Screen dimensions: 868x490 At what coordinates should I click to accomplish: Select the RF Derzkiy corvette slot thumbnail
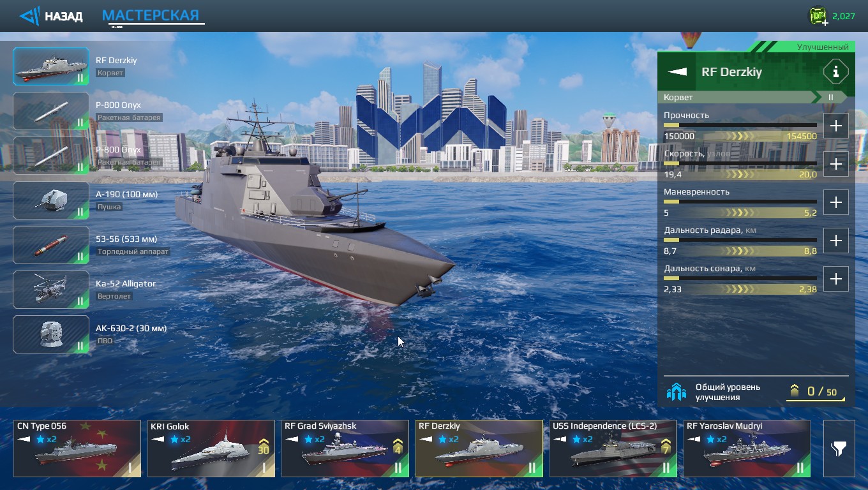[51, 66]
